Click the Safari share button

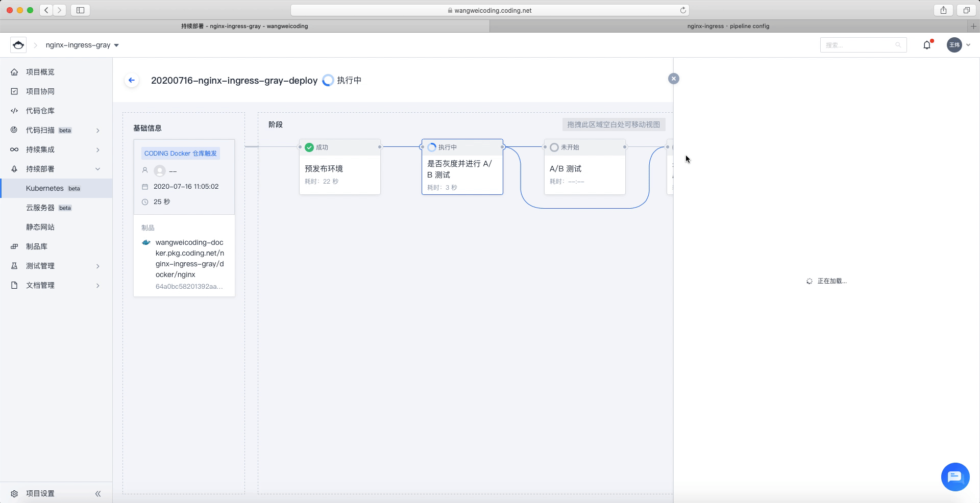coord(943,10)
